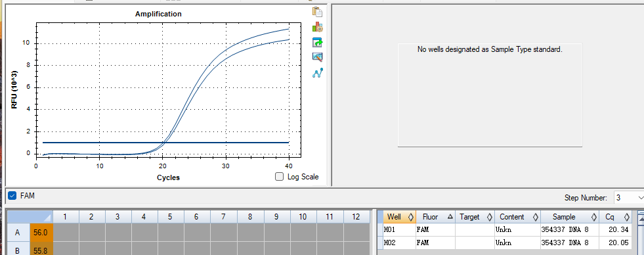Sort table by Sample column
644x255 pixels.
570,217
